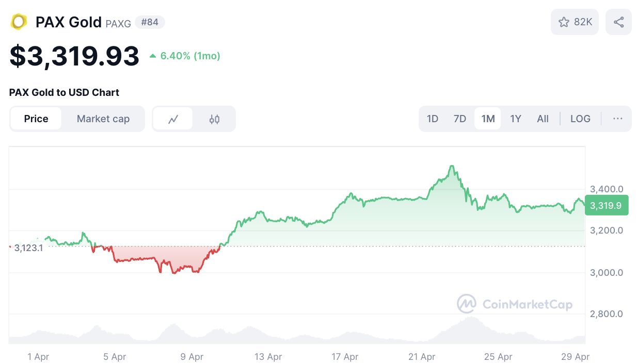
Task: Click the star watchlist icon
Action: coord(564,22)
